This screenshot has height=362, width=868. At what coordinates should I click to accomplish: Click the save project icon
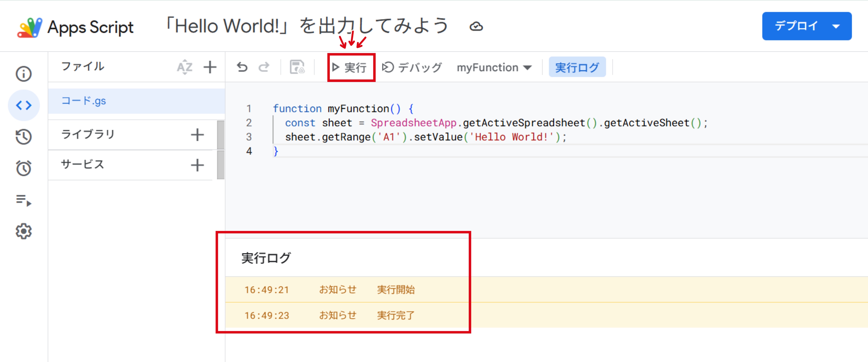click(x=297, y=67)
